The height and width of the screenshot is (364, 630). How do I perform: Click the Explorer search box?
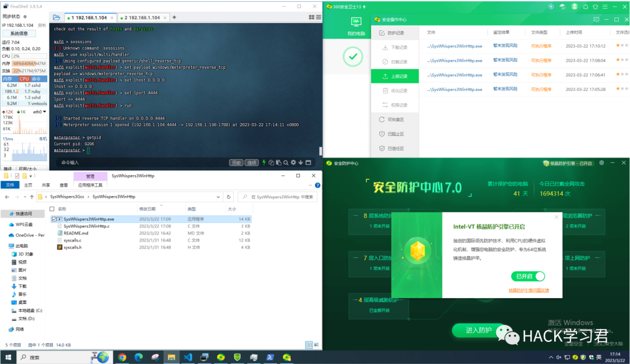click(x=277, y=197)
